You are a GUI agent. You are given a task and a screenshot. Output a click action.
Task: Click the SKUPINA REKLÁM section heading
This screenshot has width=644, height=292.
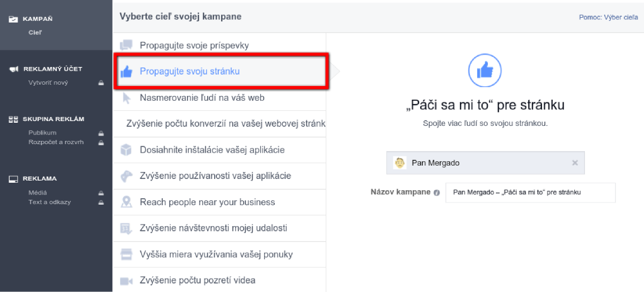point(53,119)
